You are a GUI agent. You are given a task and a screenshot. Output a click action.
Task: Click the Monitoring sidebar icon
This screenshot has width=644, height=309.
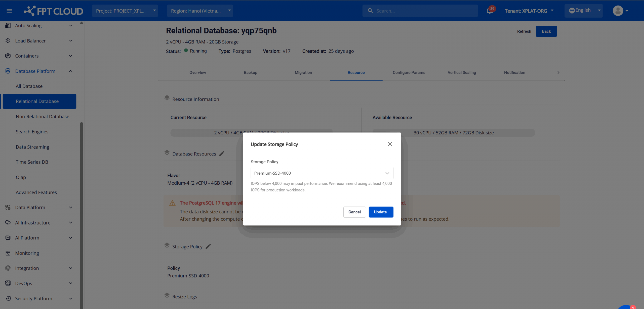[8, 253]
